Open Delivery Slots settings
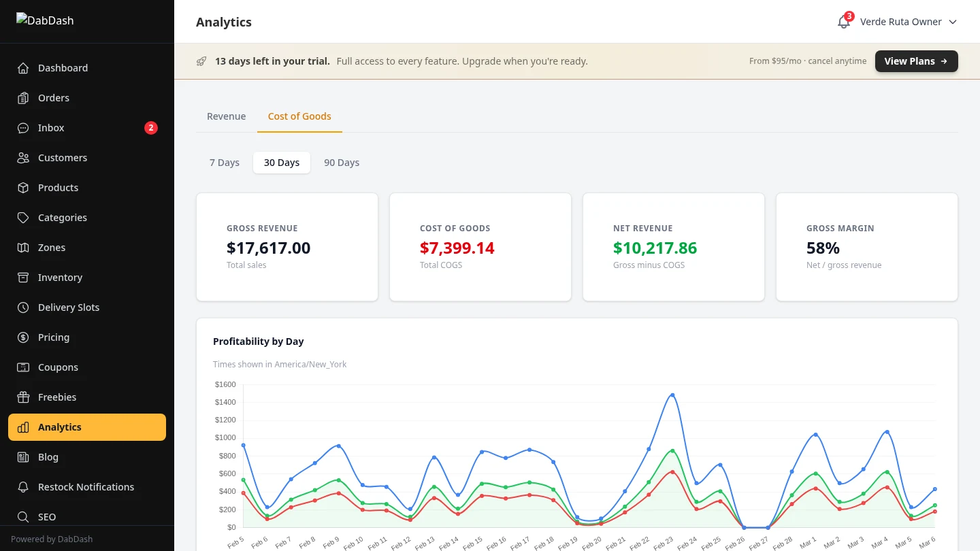980x551 pixels. pos(69,307)
